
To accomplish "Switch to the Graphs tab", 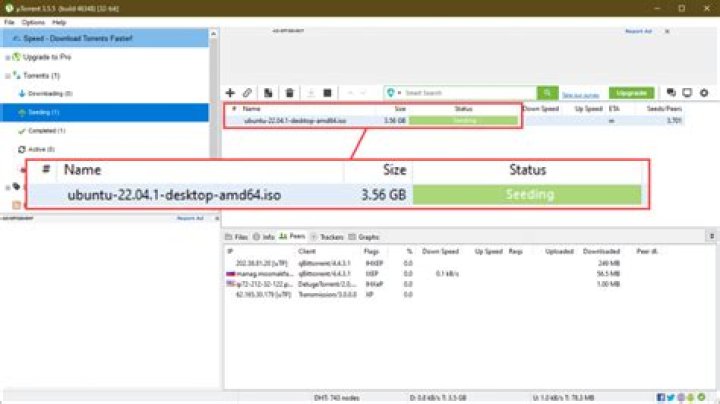I will click(364, 237).
